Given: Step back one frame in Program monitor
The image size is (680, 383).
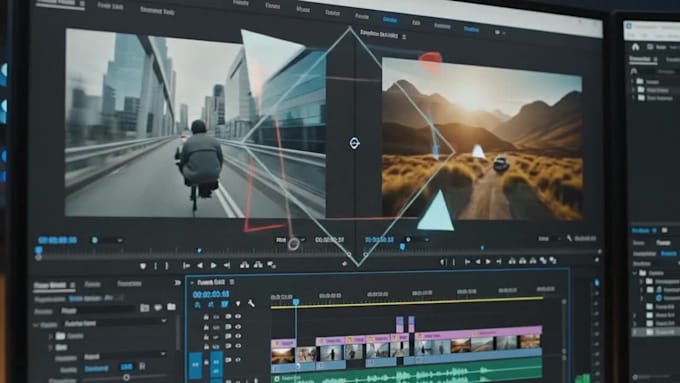Looking at the screenshot, I should point(477,261).
